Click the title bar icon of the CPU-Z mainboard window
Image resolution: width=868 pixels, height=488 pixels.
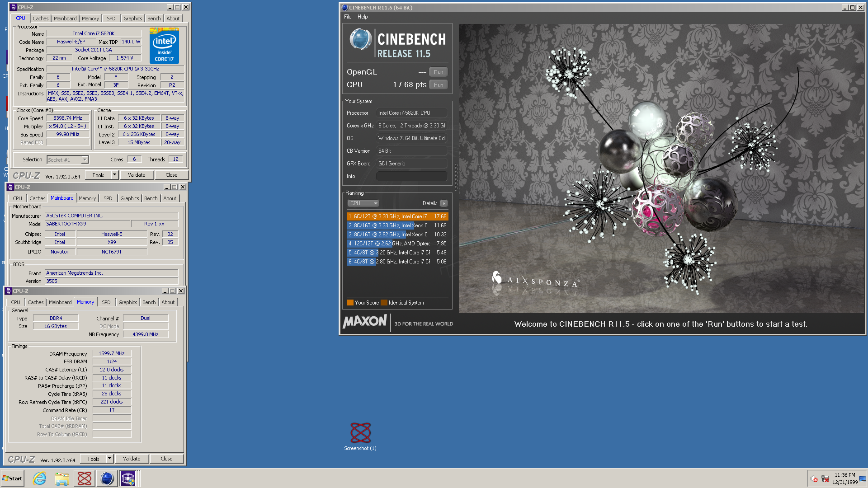tap(10, 187)
